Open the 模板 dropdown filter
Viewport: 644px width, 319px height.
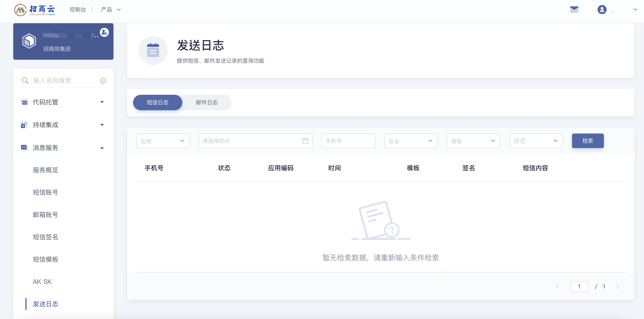click(x=474, y=141)
